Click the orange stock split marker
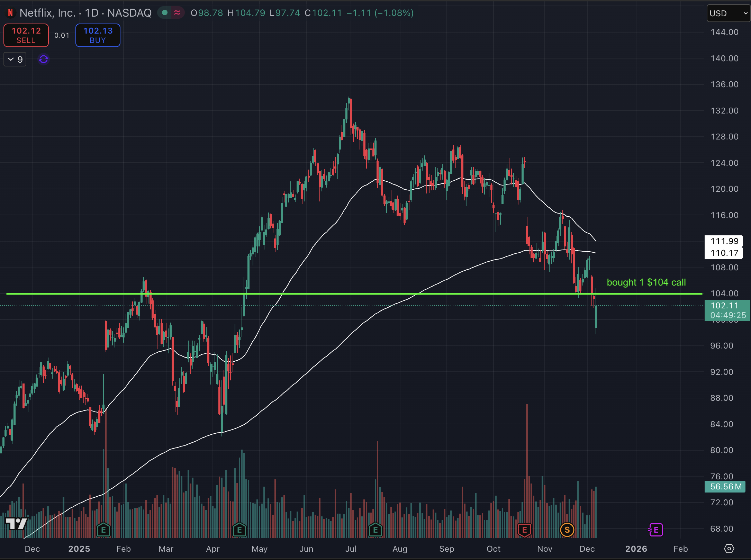 pos(567,530)
